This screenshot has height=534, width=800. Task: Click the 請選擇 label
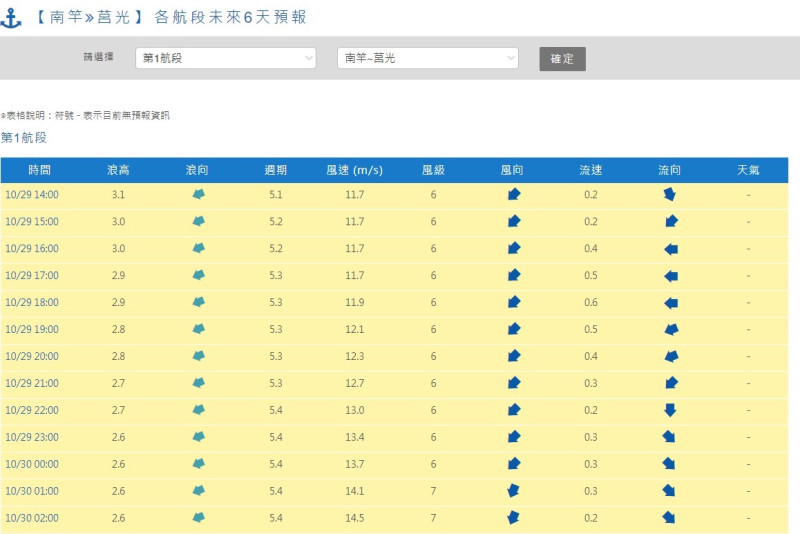pos(98,57)
